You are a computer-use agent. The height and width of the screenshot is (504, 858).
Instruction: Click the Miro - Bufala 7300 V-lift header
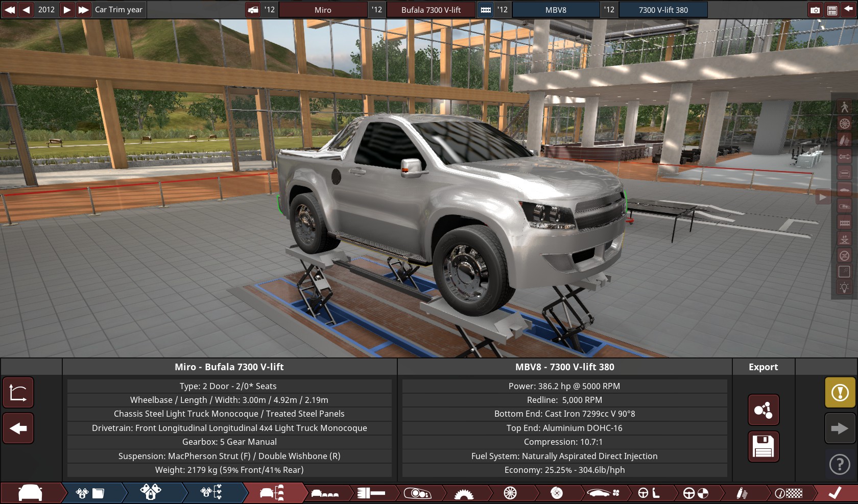click(229, 367)
